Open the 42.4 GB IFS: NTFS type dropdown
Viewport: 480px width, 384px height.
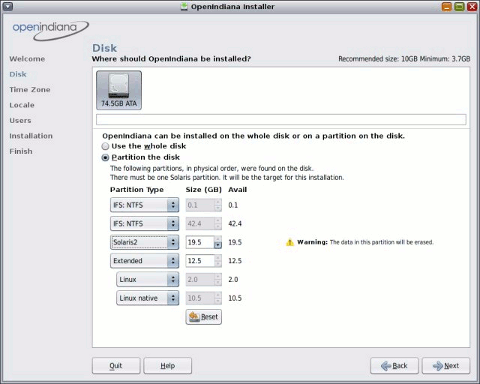144,224
